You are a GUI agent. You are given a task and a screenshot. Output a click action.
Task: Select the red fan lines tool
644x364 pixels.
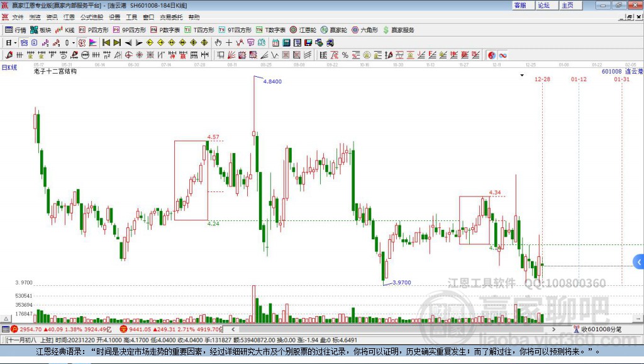click(231, 55)
